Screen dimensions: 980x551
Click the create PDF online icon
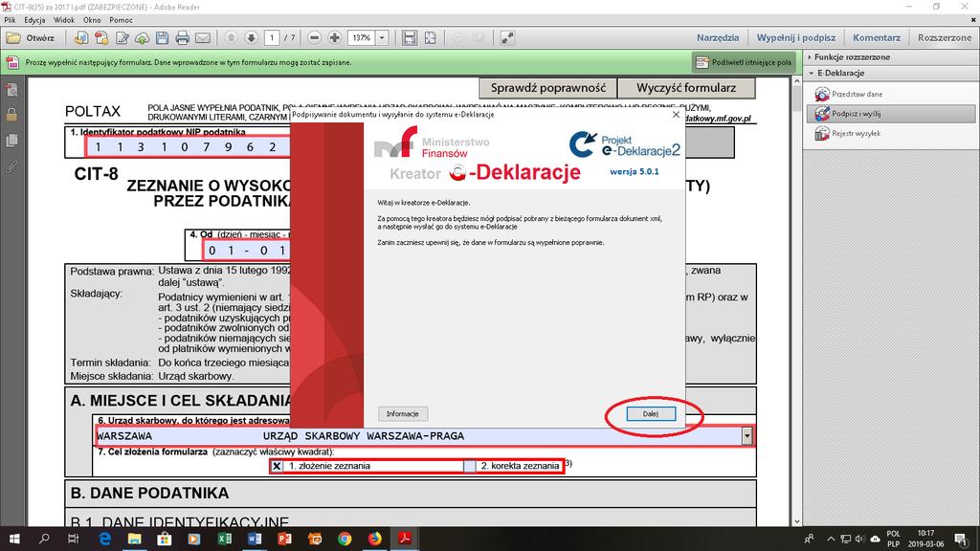(x=80, y=38)
